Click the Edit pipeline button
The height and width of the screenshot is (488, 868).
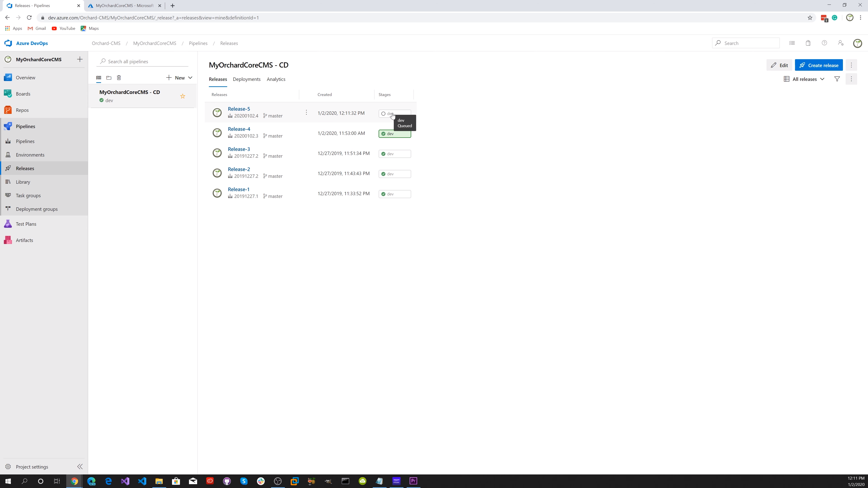[x=779, y=65]
